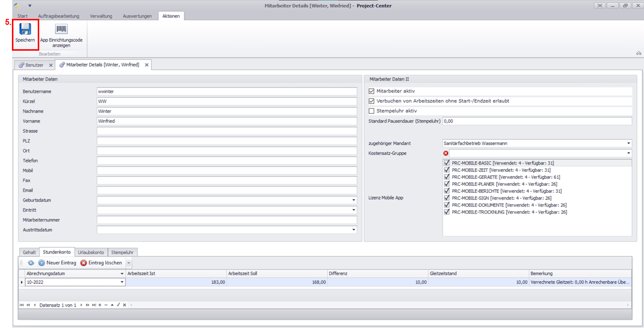Click Eintrag löschen red delete icon

coord(101,262)
